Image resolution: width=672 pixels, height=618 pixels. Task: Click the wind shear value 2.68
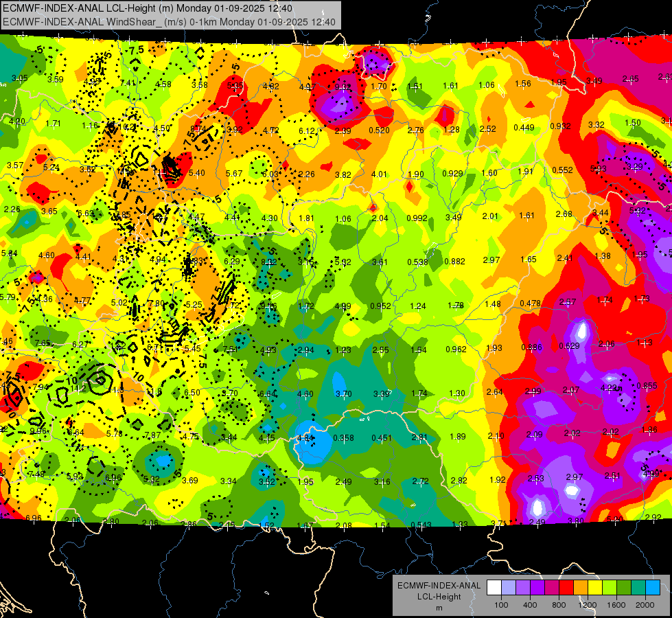(x=564, y=214)
